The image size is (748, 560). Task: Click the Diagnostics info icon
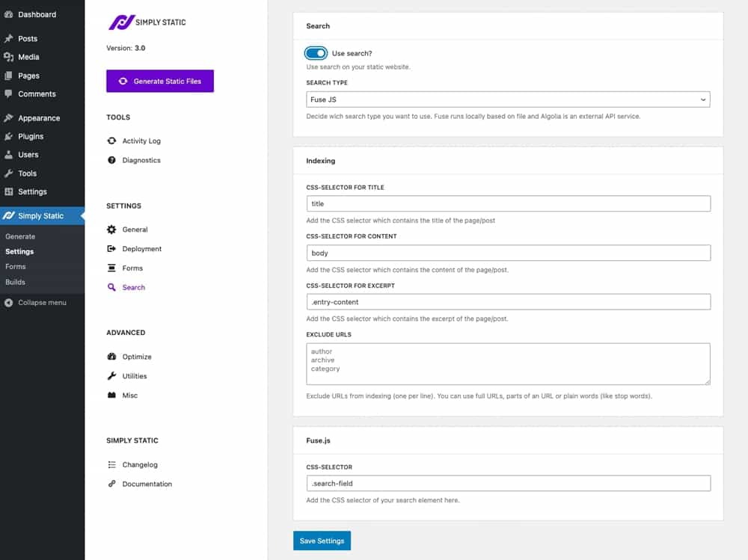tap(111, 160)
